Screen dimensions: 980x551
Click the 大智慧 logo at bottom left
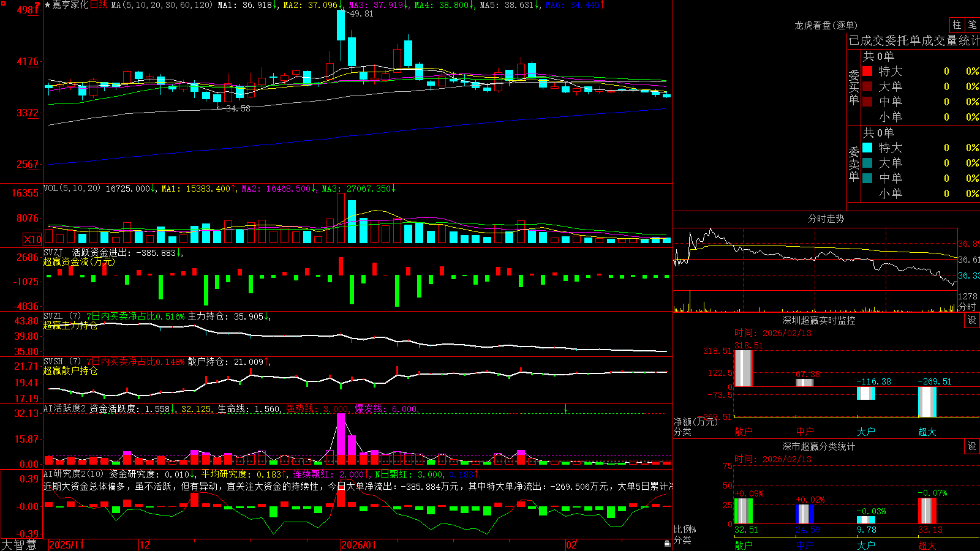[19, 545]
